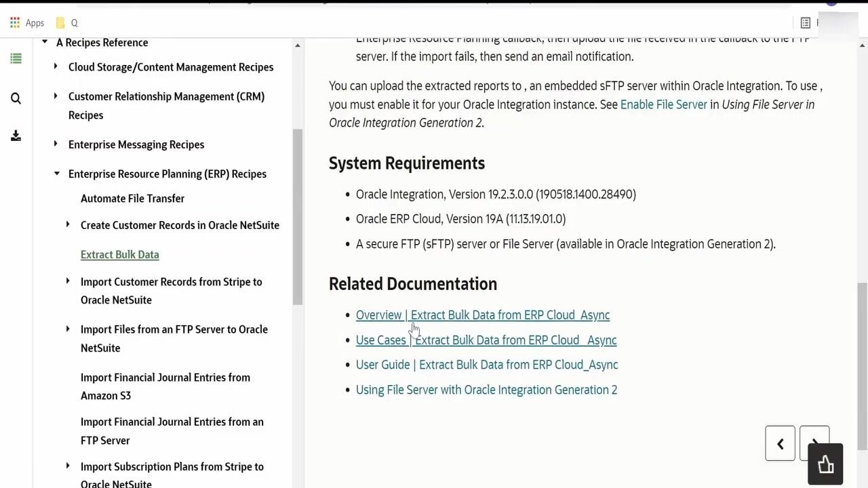Click the navigation tree scroll-up arrow
Screen dimensions: 868x488
click(297, 45)
